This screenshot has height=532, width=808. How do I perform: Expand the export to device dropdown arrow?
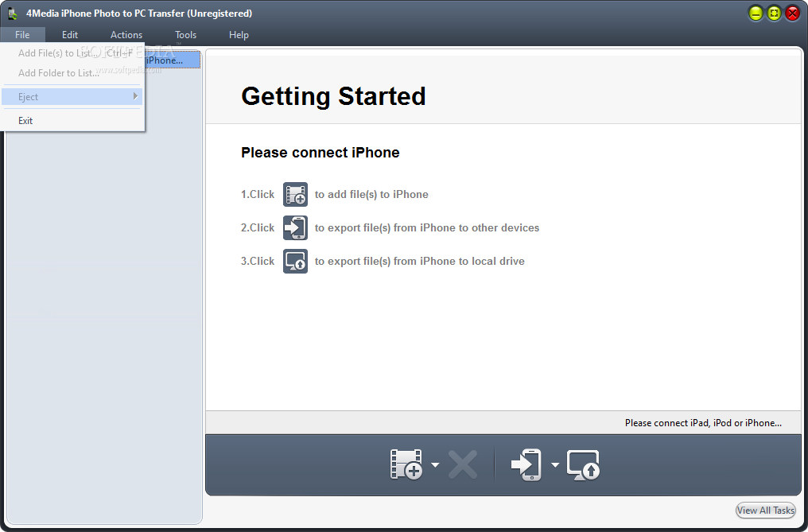tap(555, 465)
